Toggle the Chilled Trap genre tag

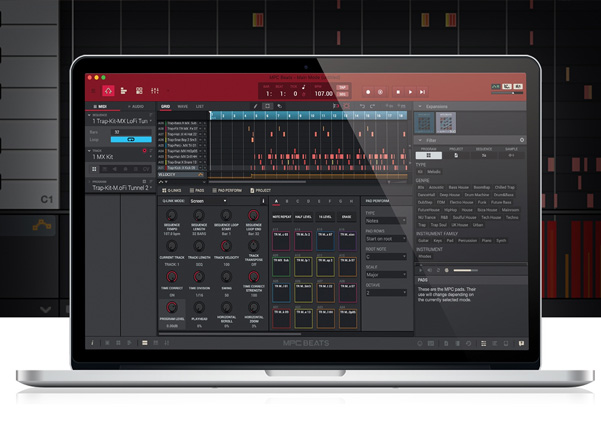504,187
